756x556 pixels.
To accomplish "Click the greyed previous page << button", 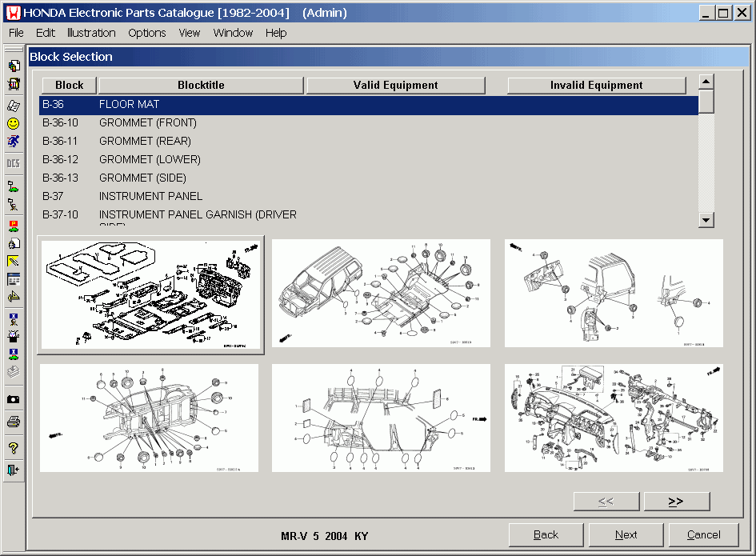I will pos(606,502).
